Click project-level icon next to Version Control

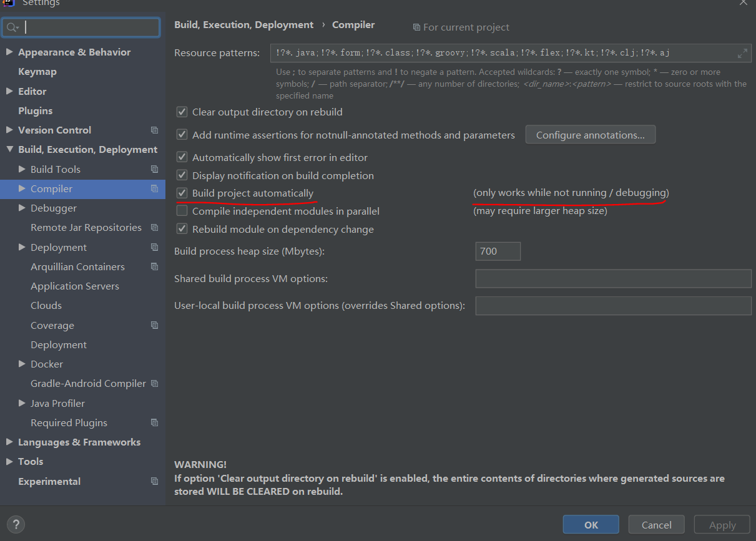154,130
